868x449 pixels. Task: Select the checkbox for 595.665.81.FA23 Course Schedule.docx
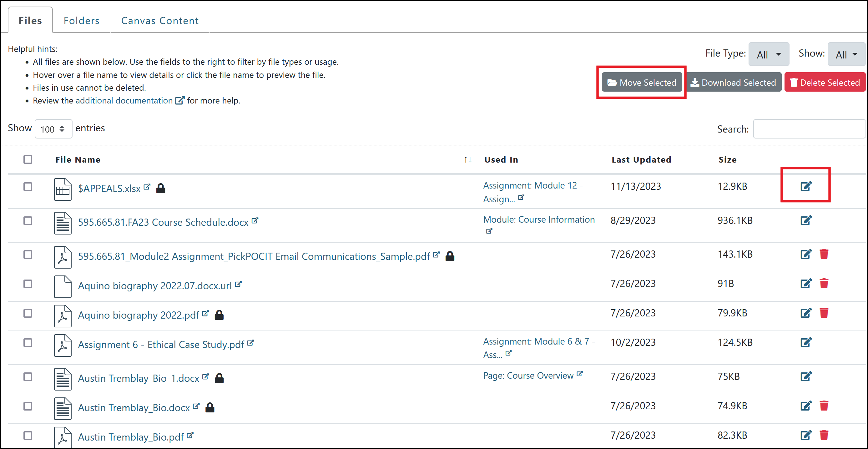(28, 221)
